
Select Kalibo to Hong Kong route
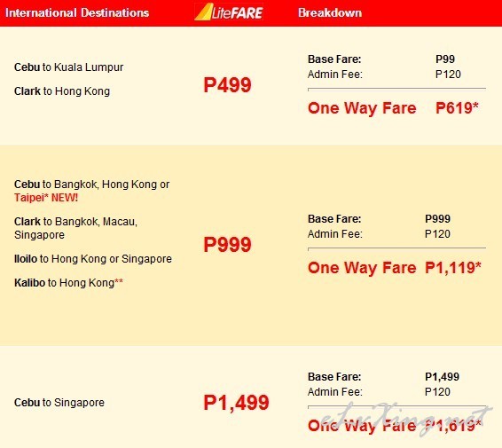click(x=68, y=283)
